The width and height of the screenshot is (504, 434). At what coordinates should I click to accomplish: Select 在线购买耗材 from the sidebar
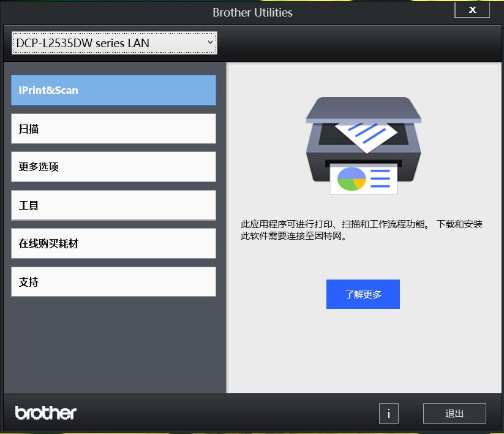[113, 243]
